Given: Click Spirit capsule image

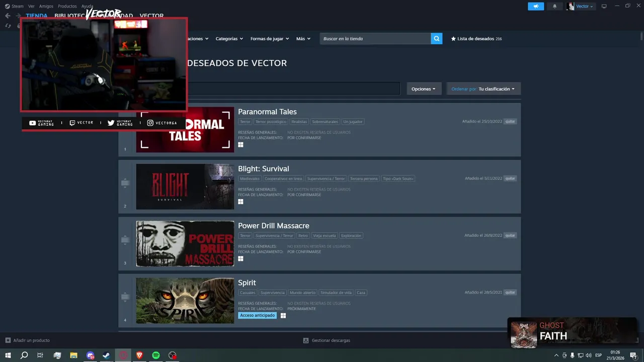Looking at the screenshot, I should tap(185, 301).
